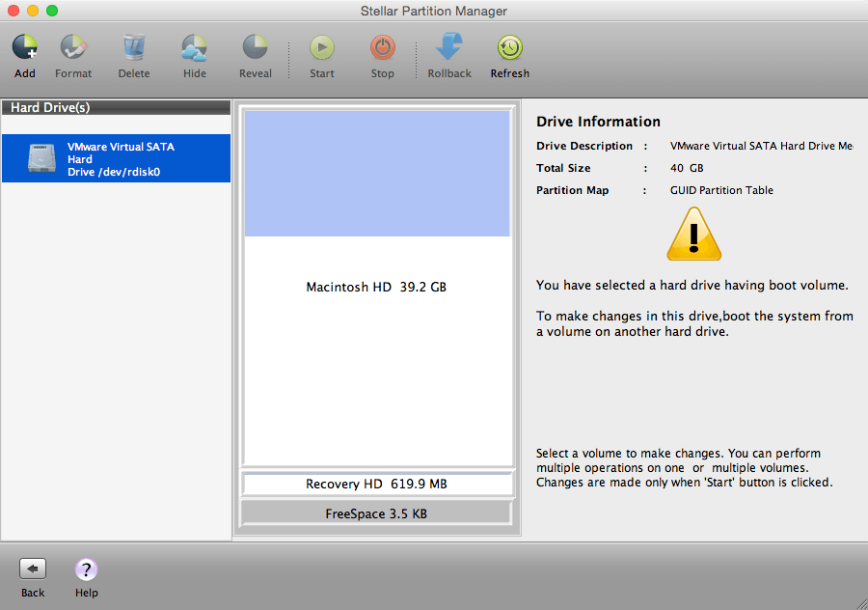Click the Add partition toolbar icon
This screenshot has height=610, width=868.
[25, 47]
